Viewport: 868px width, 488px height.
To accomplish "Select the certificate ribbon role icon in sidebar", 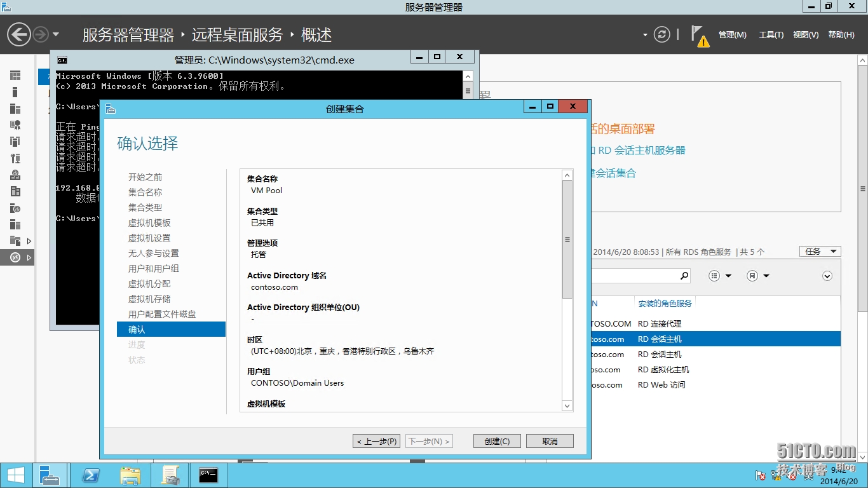I will (15, 125).
